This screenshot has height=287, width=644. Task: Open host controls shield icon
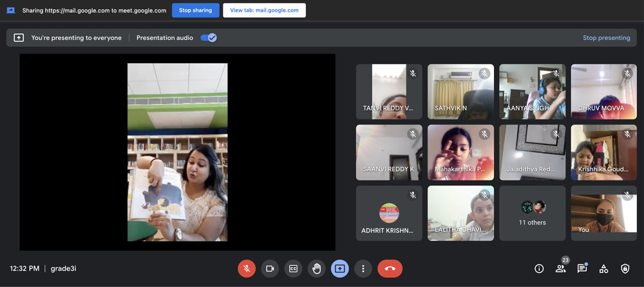pos(625,268)
